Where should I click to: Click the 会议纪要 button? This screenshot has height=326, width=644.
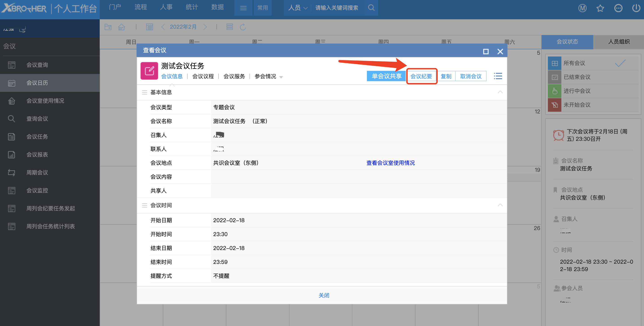click(421, 76)
